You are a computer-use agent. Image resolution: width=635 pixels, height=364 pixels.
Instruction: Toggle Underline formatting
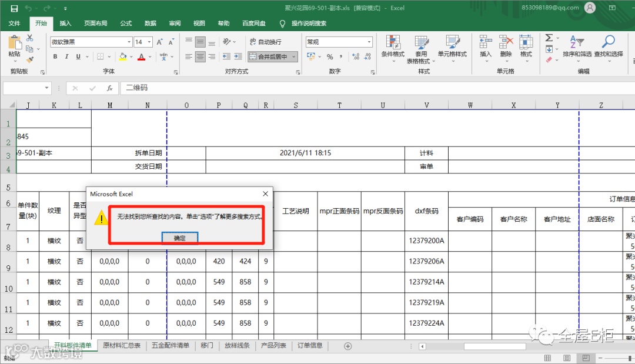78,56
